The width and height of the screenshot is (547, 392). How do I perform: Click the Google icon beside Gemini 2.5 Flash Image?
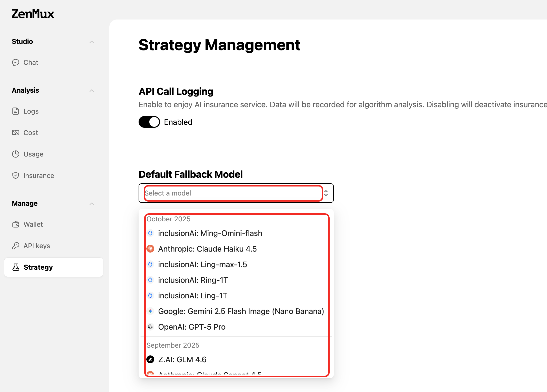tap(150, 311)
